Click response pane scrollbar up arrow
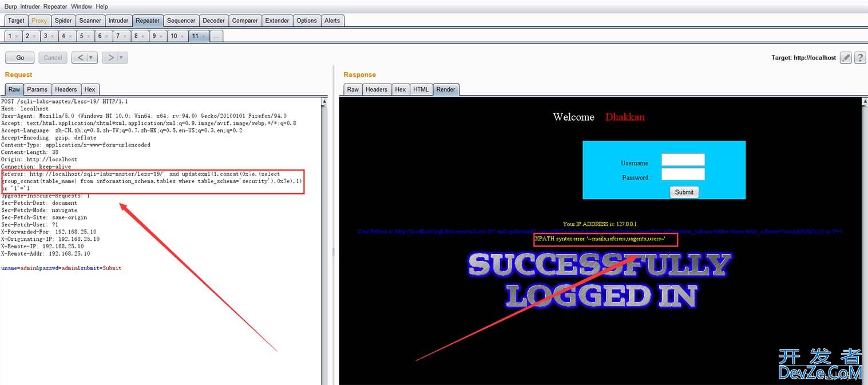The width and height of the screenshot is (868, 385). (x=864, y=102)
